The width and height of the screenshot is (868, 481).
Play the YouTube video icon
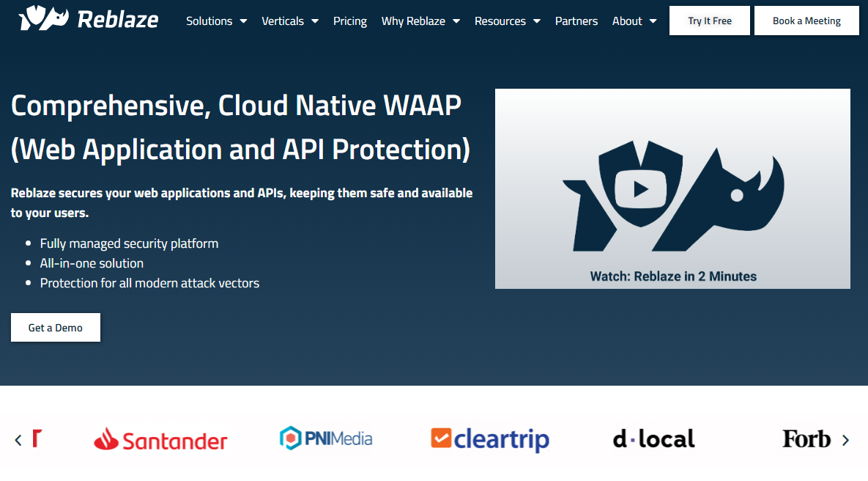coord(641,188)
